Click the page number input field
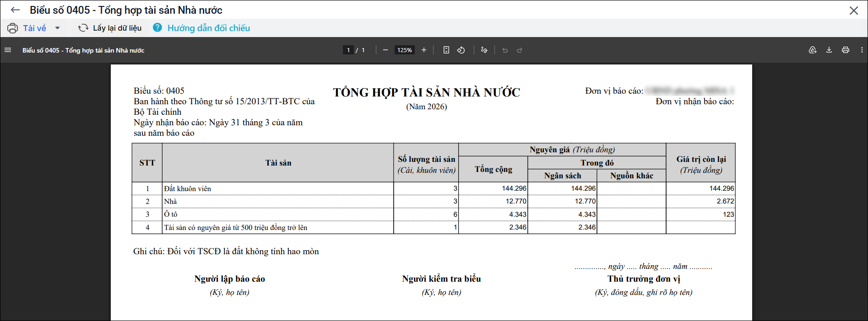 point(348,50)
